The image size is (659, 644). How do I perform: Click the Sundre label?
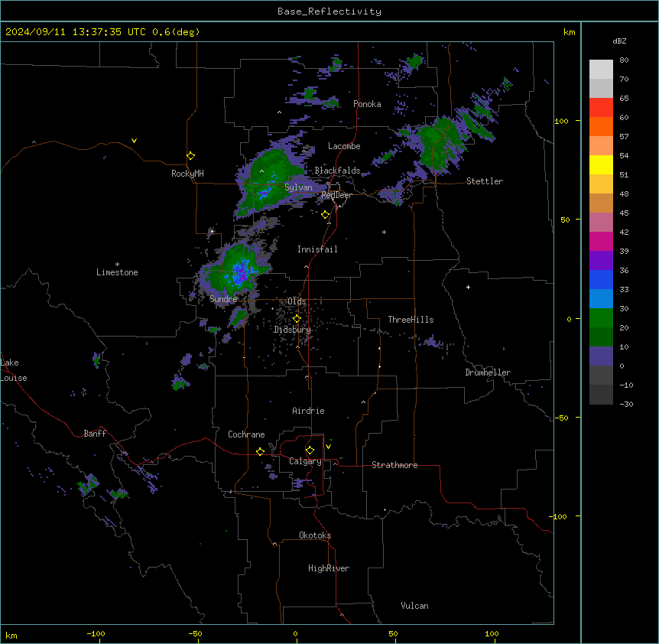click(223, 299)
